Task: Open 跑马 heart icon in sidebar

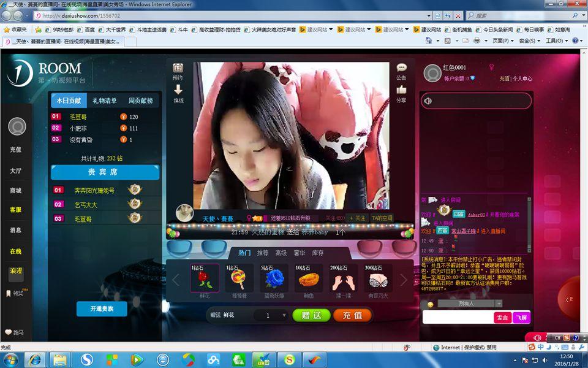Action: point(8,332)
